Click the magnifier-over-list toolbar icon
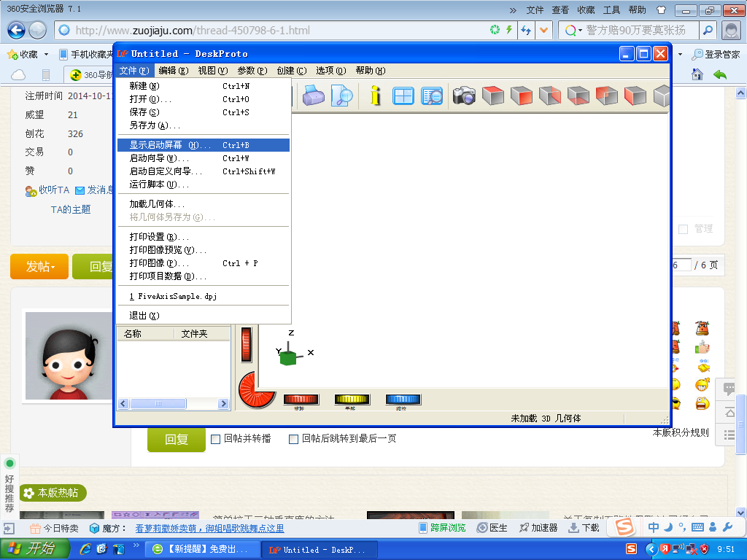The height and width of the screenshot is (560, 747). coord(432,96)
